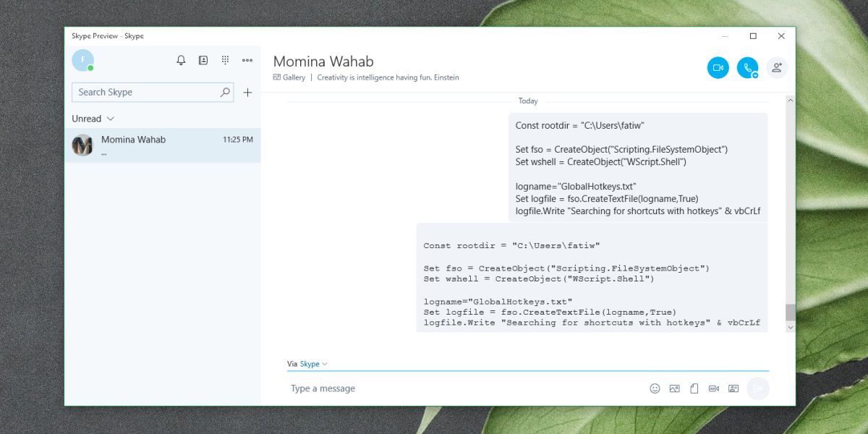Start an audio call with Momina Wahab
Viewport: 868px width, 434px height.
[748, 67]
